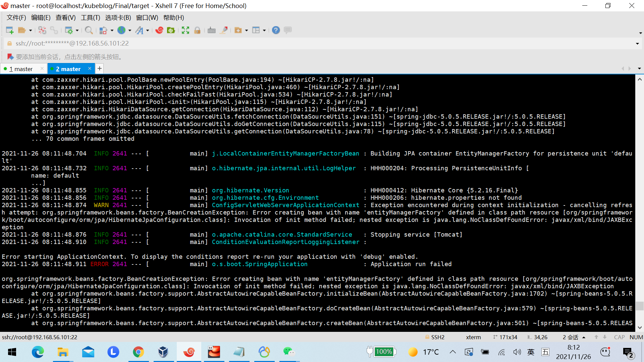
Task: Launch Xshell red swirl toolbar icon
Action: 159,30
